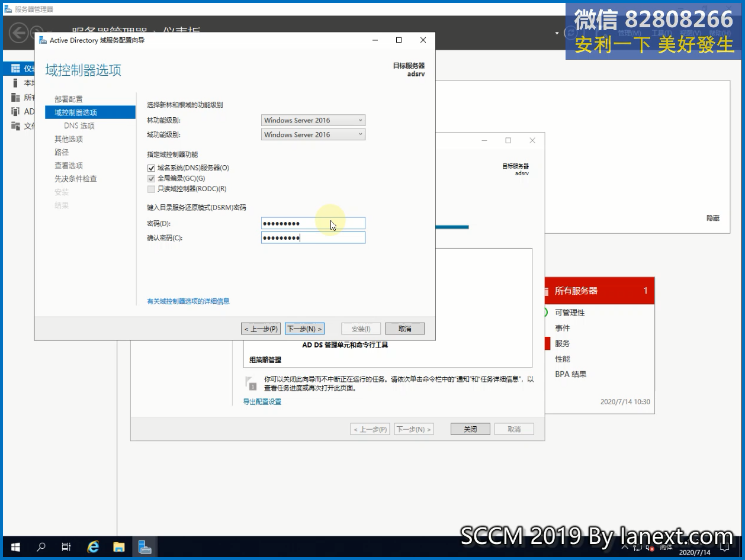Go to 路径 wizard step
The height and width of the screenshot is (560, 745).
(62, 152)
